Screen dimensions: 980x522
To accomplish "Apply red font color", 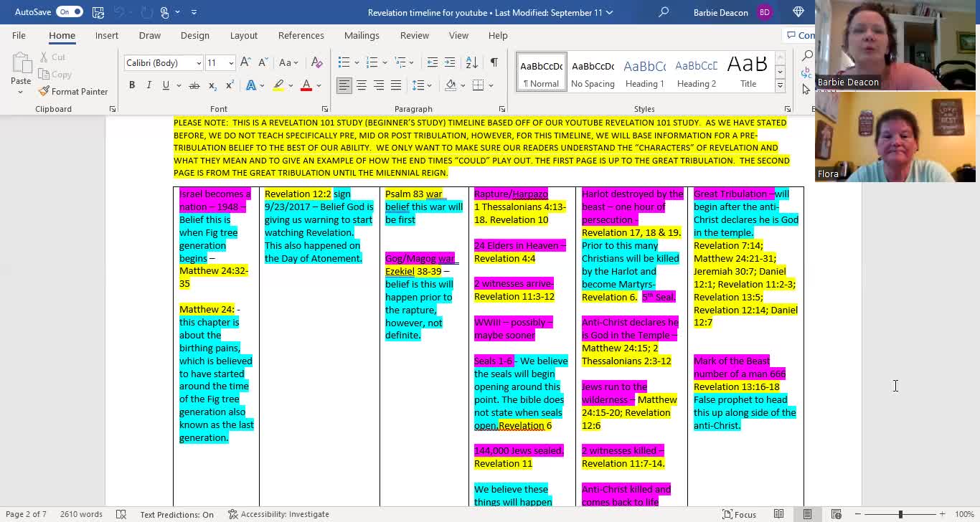I will (x=306, y=85).
